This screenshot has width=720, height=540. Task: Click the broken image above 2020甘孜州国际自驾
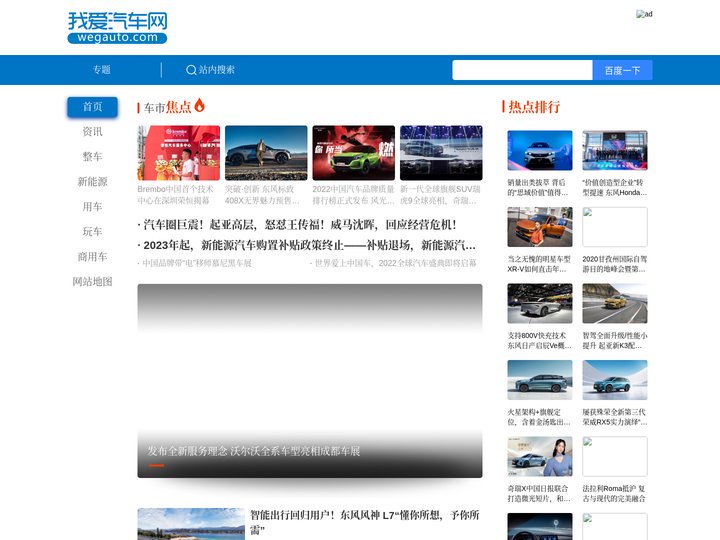[615, 227]
